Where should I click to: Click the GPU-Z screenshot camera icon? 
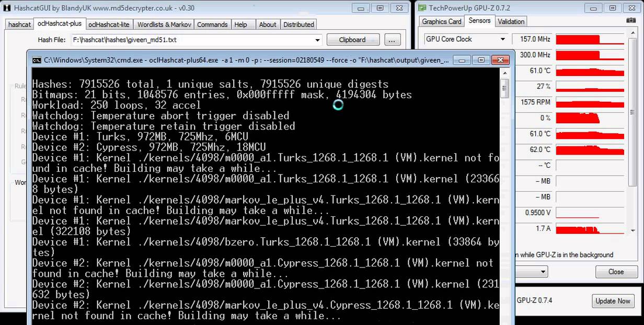(x=631, y=21)
